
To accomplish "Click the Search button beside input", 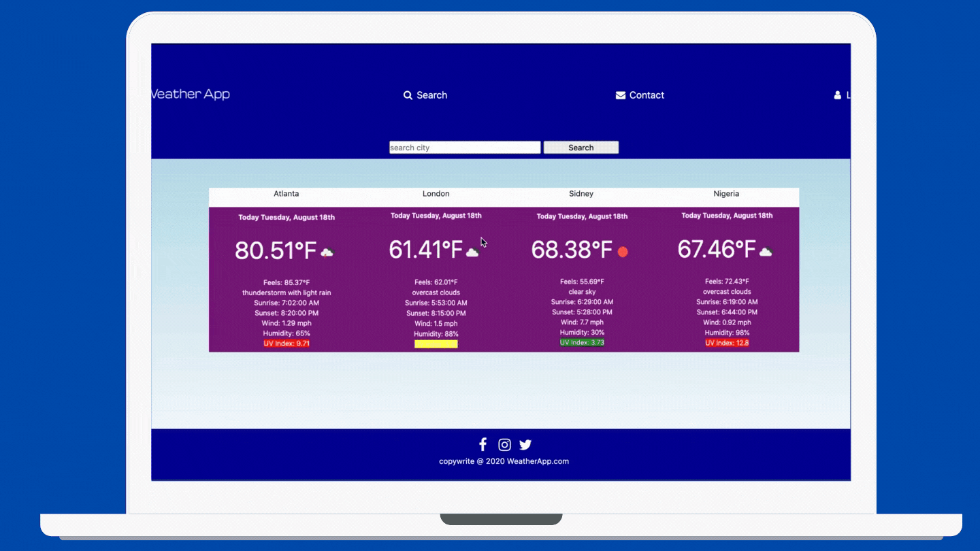I will 581,148.
